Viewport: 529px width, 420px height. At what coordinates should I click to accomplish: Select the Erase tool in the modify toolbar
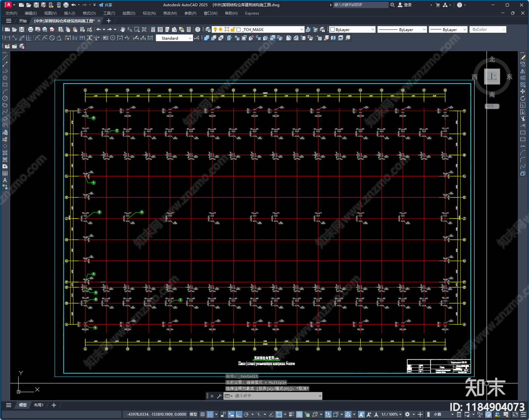tap(523, 57)
